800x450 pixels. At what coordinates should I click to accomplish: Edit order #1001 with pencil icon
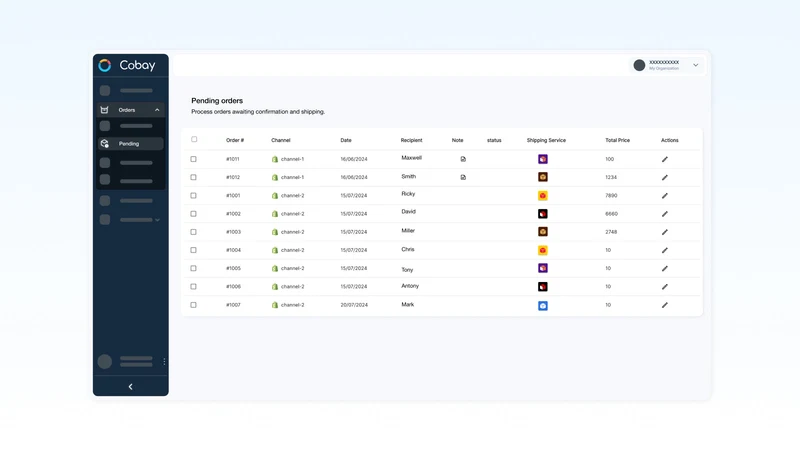click(x=665, y=196)
